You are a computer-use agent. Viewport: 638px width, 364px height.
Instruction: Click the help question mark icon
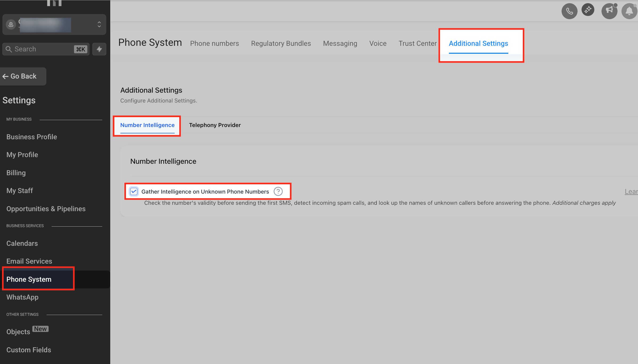pos(278,191)
